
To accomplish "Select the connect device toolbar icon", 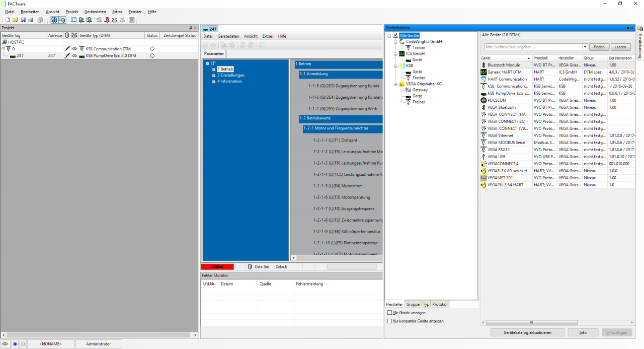I will click(x=81, y=20).
